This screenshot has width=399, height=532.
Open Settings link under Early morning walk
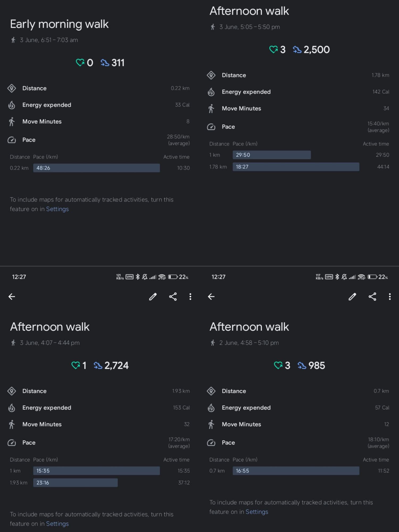coord(57,209)
